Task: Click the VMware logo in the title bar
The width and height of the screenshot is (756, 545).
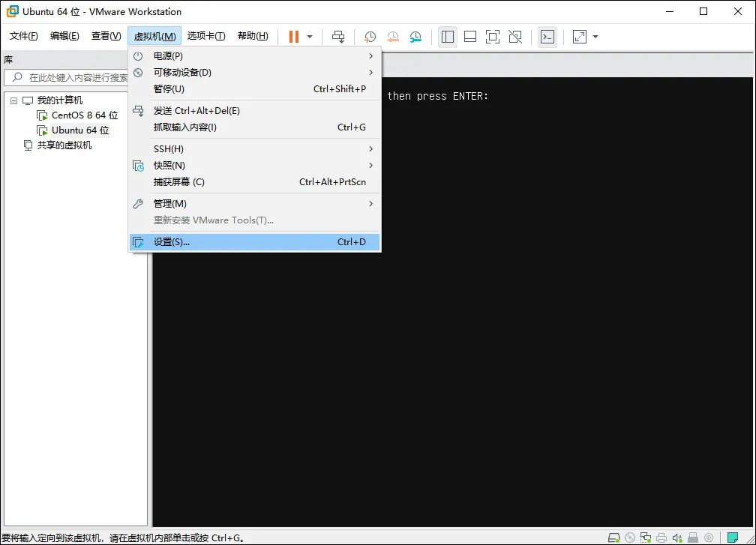Action: (12, 11)
